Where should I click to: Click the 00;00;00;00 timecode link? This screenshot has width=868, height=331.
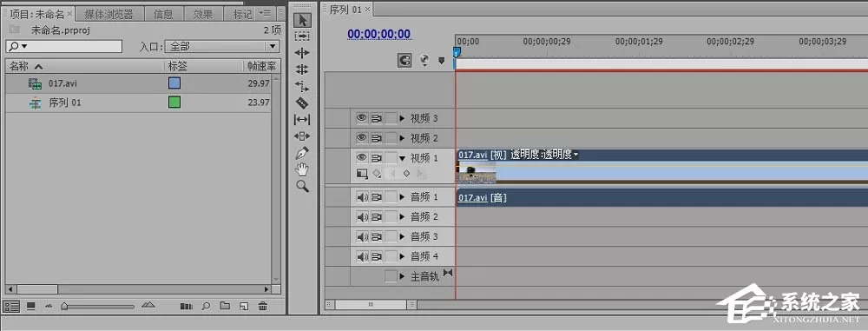click(x=379, y=35)
